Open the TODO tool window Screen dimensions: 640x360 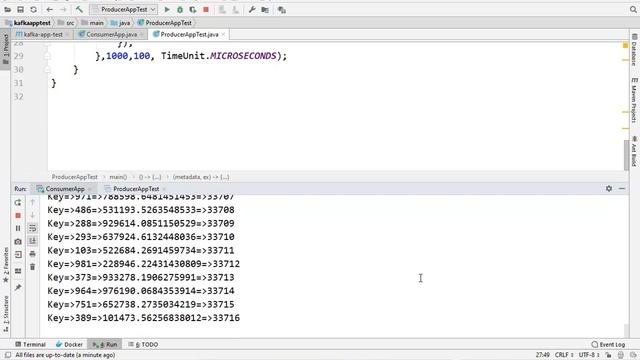point(143,344)
